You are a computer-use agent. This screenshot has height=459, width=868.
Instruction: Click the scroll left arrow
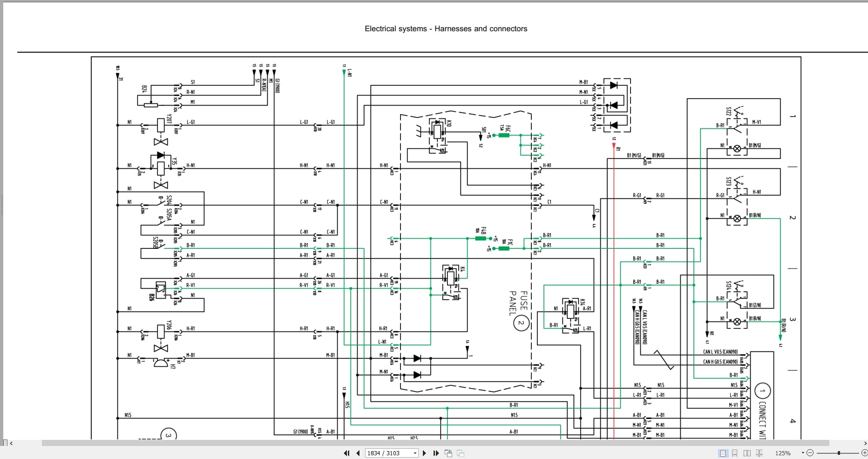click(11, 443)
